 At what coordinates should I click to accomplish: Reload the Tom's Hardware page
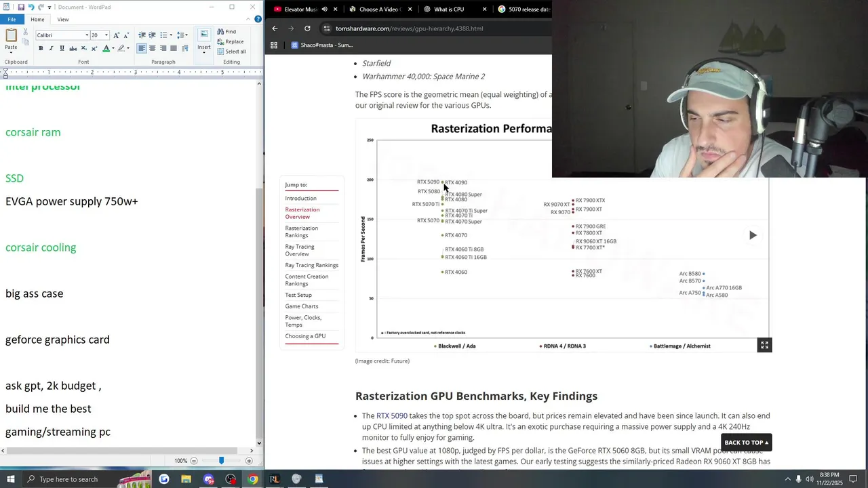307,28
